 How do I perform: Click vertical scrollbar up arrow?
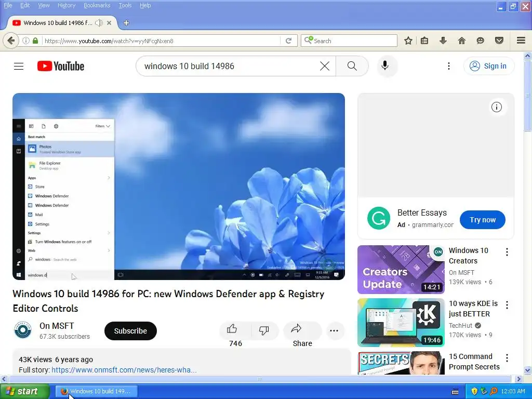[x=527, y=56]
